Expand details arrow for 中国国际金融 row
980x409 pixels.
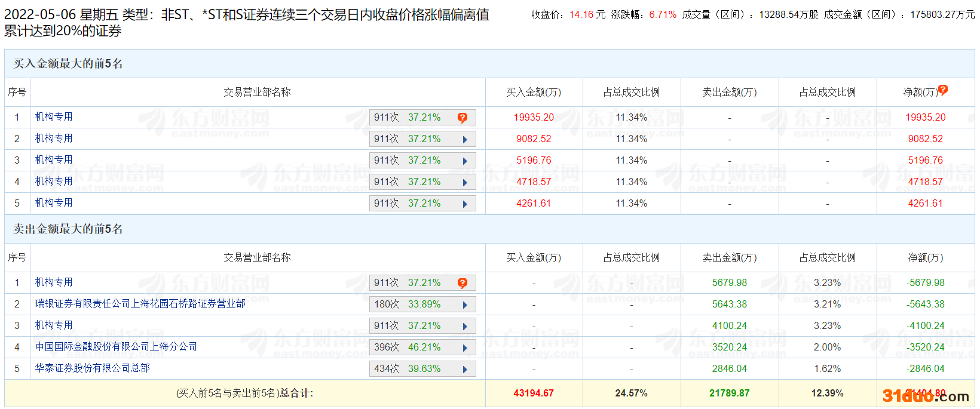(x=465, y=348)
